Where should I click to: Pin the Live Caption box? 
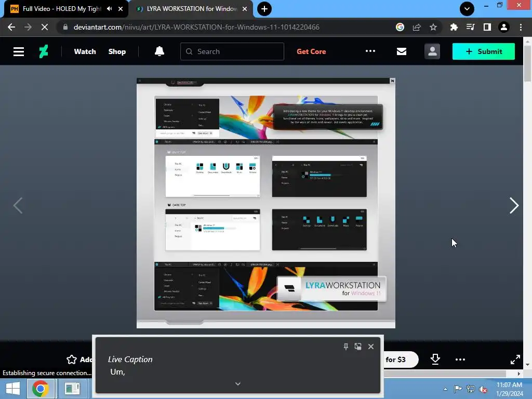pos(345,347)
